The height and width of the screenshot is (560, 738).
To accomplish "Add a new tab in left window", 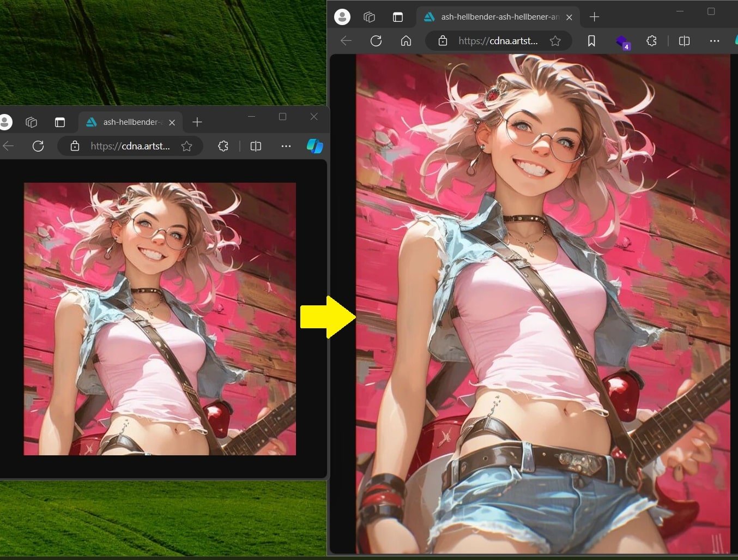I will [x=197, y=122].
